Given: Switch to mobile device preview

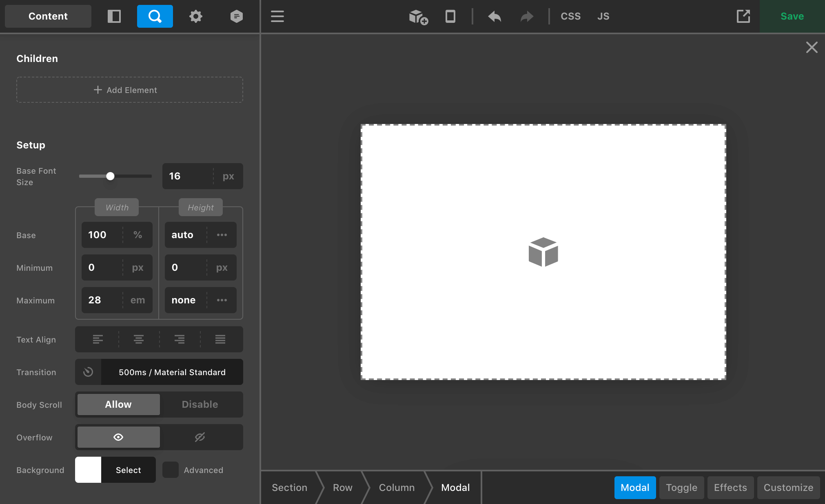Looking at the screenshot, I should pos(450,16).
